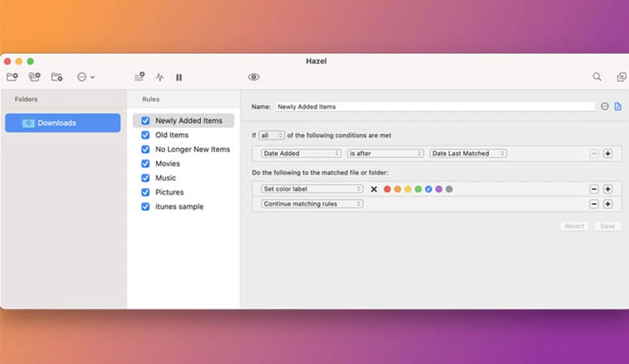The image size is (629, 364).
Task: Choose the yellow color label
Action: 408,190
